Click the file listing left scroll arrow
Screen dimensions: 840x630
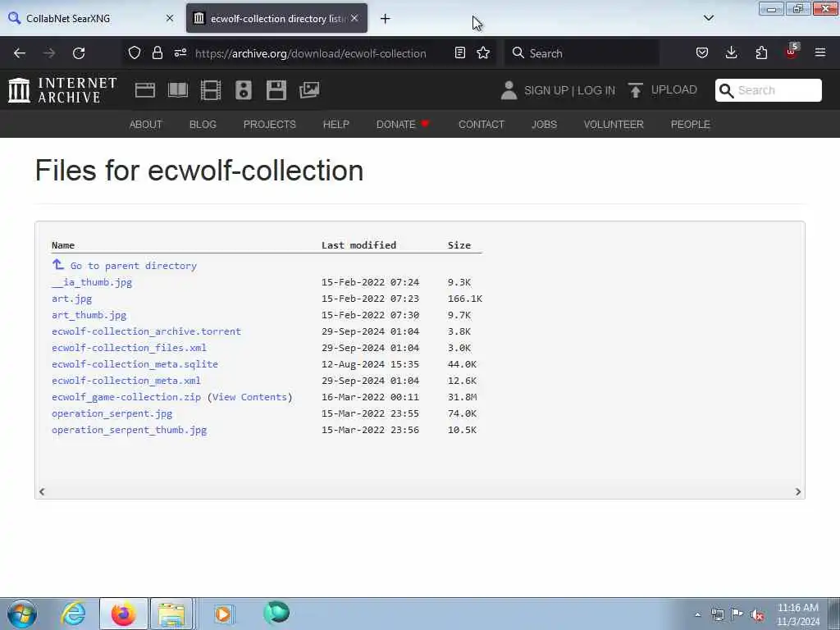click(x=42, y=492)
